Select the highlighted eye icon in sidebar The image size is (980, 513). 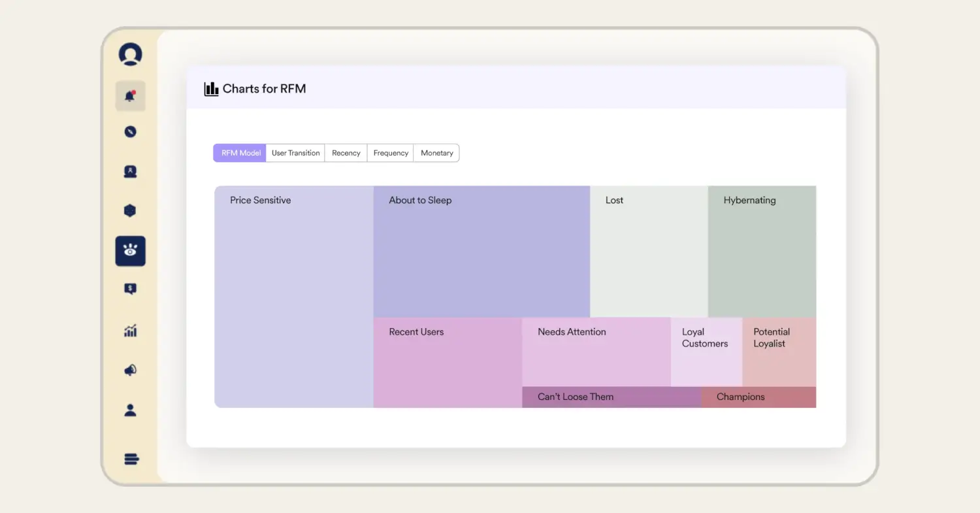[x=130, y=251]
